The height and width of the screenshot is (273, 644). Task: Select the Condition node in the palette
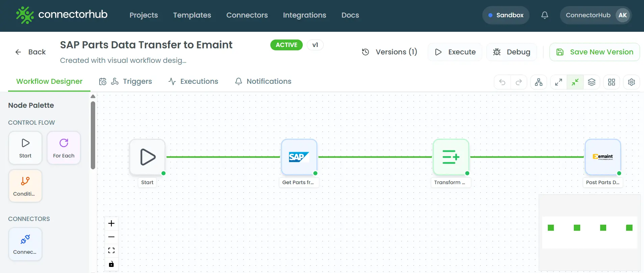tap(25, 186)
